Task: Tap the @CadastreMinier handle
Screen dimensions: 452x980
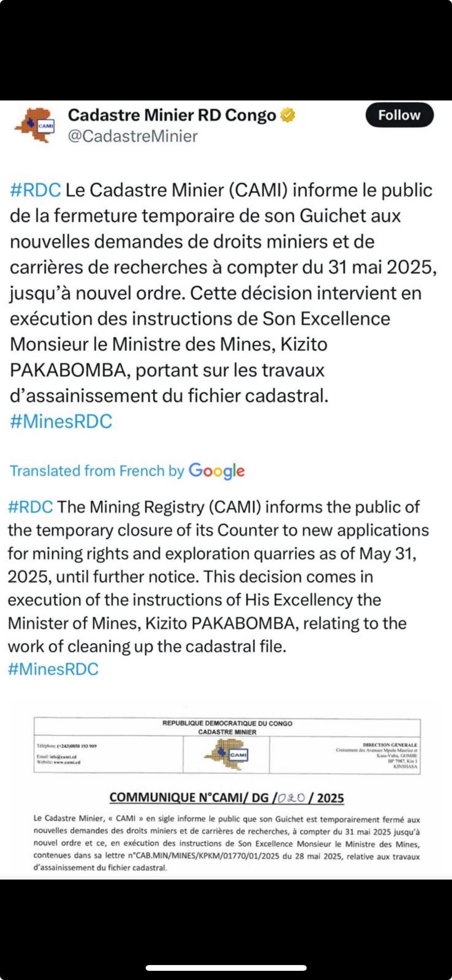Action: click(133, 136)
